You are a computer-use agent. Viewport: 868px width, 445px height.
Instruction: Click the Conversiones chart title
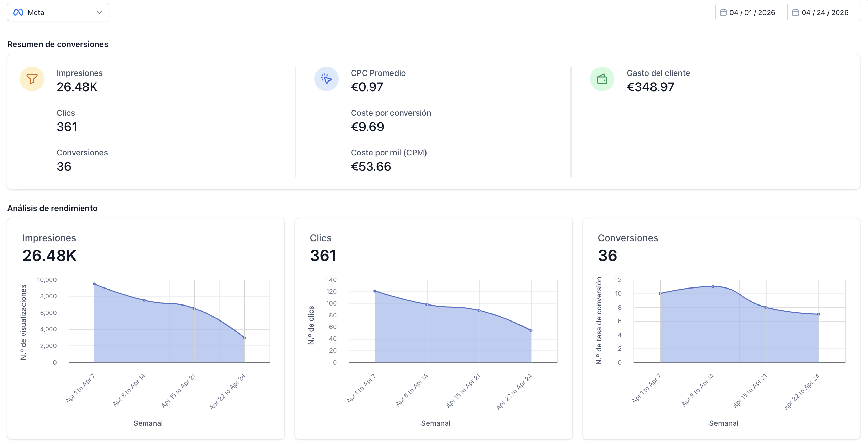point(628,238)
